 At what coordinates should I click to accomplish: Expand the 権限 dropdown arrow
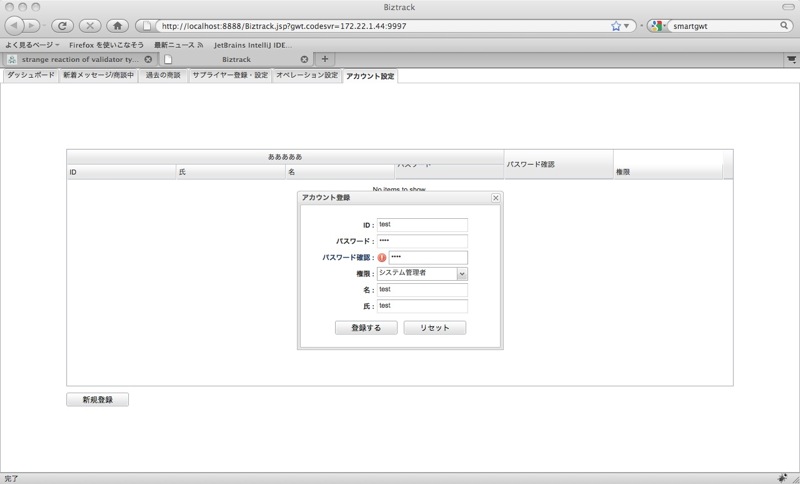click(462, 273)
